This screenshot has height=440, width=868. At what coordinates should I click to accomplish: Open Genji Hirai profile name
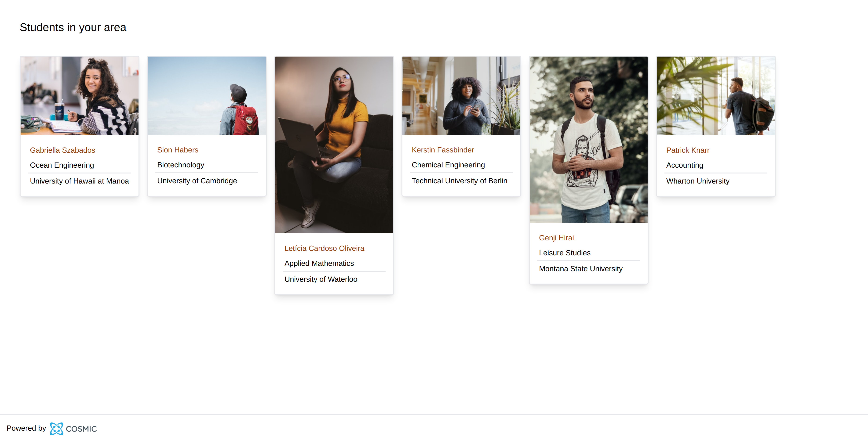(556, 238)
